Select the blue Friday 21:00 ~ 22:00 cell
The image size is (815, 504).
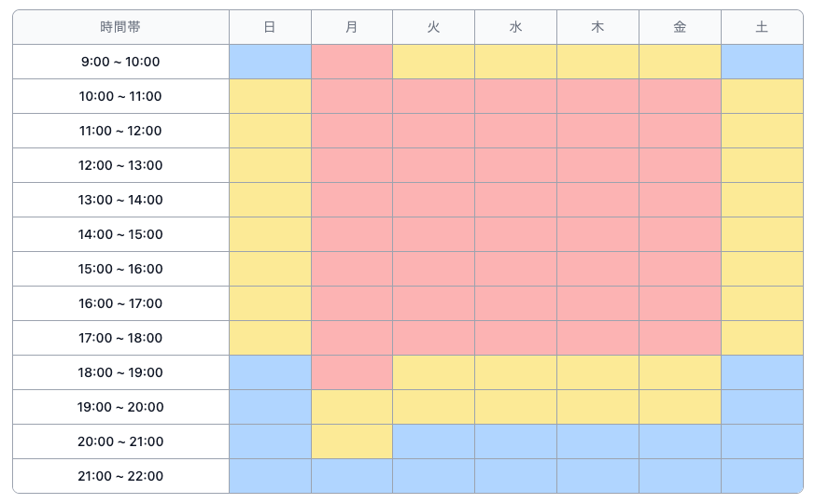(x=680, y=476)
